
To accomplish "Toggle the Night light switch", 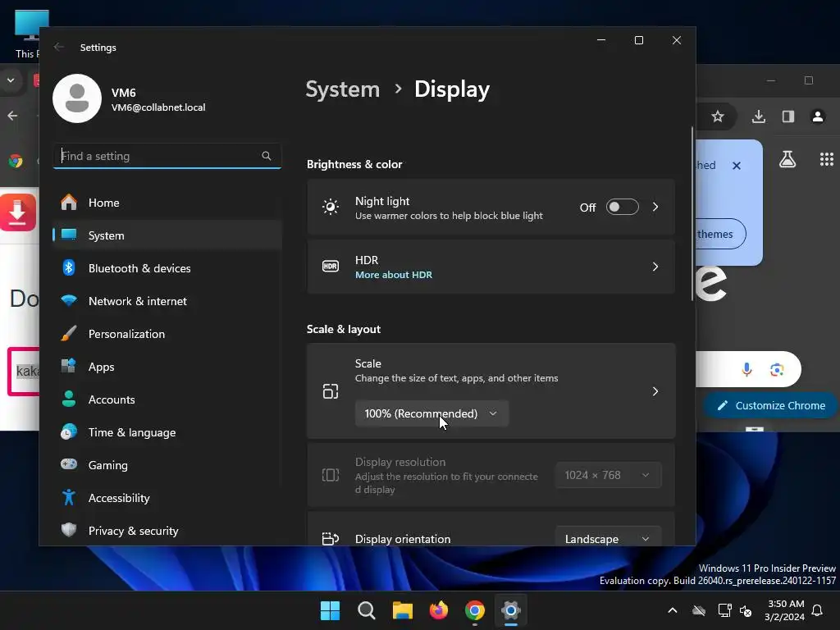I will coord(622,207).
